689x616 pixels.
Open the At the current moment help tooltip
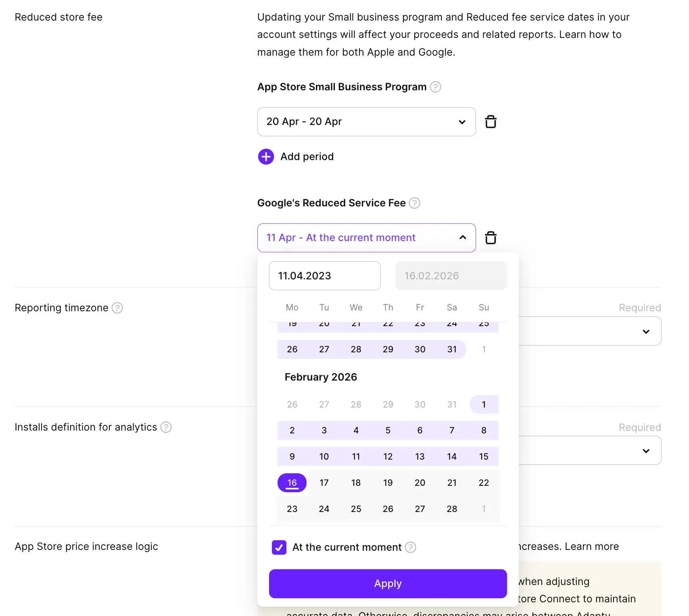411,547
